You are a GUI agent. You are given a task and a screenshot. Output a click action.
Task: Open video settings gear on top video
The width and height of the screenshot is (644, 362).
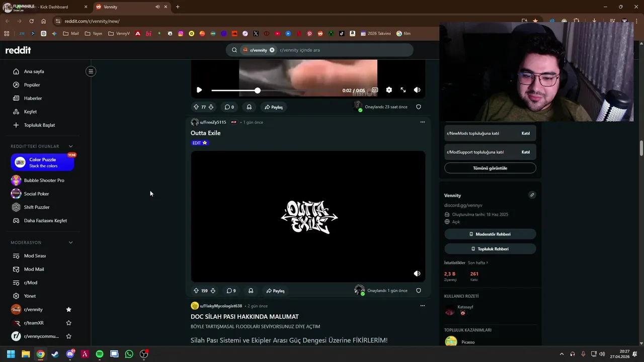[389, 90]
